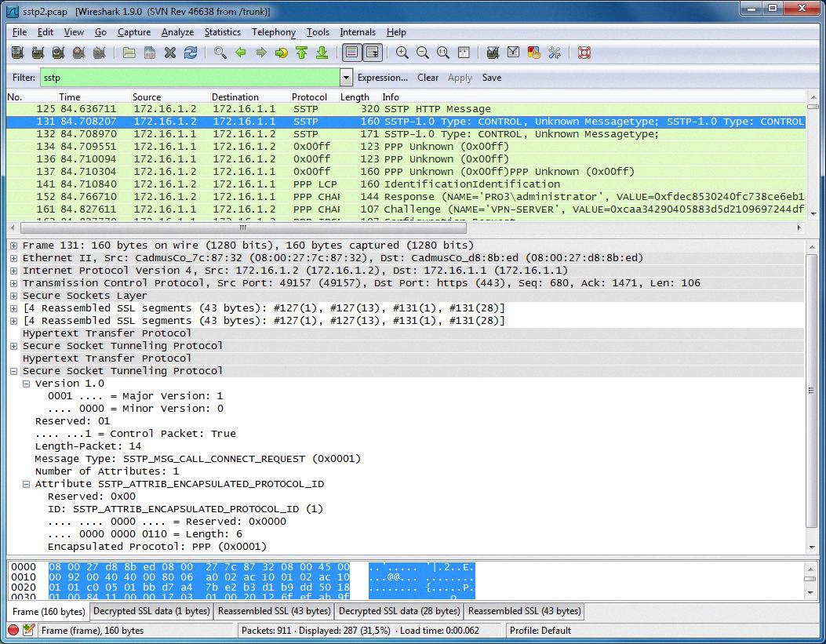Click capture file comments icon in status bar
This screenshot has height=644, width=826.
(29, 630)
